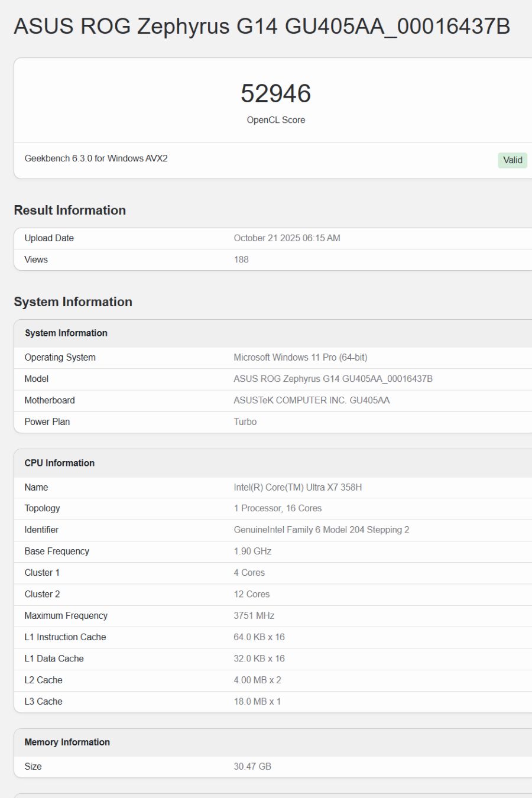Click the Geekbench 6.3.0 for Windows AVX2 text
Image resolution: width=532 pixels, height=798 pixels.
(x=96, y=158)
